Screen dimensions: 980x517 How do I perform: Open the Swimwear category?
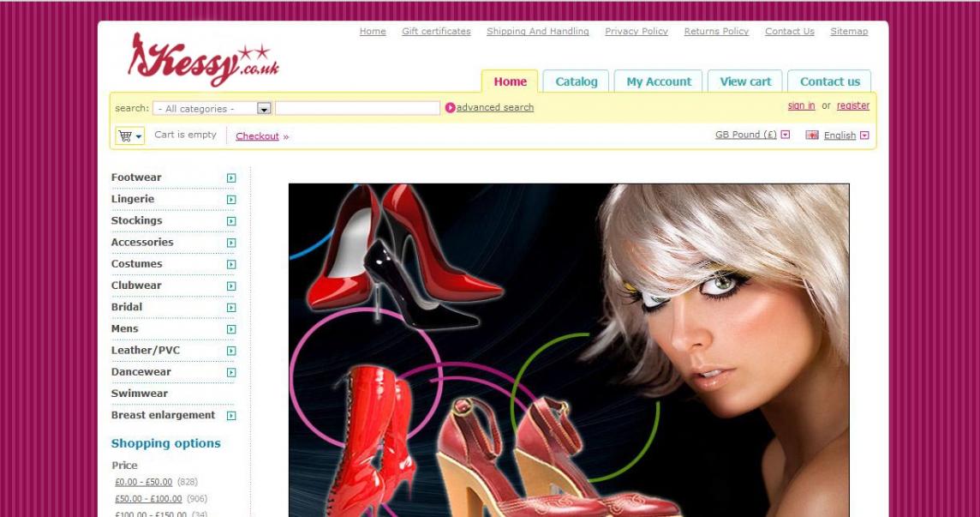(x=140, y=393)
